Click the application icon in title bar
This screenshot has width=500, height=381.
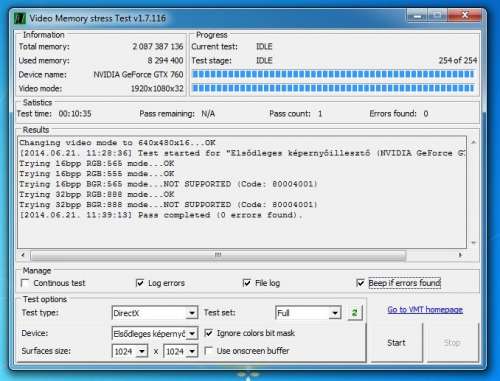20,18
